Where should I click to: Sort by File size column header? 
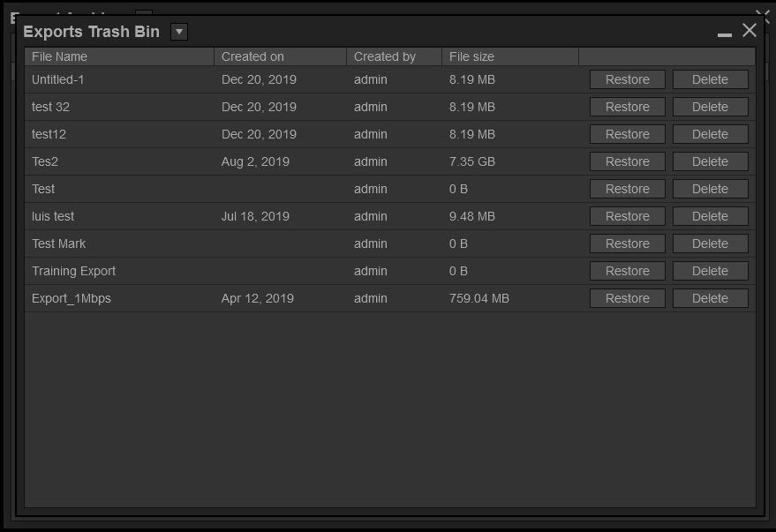(x=471, y=56)
